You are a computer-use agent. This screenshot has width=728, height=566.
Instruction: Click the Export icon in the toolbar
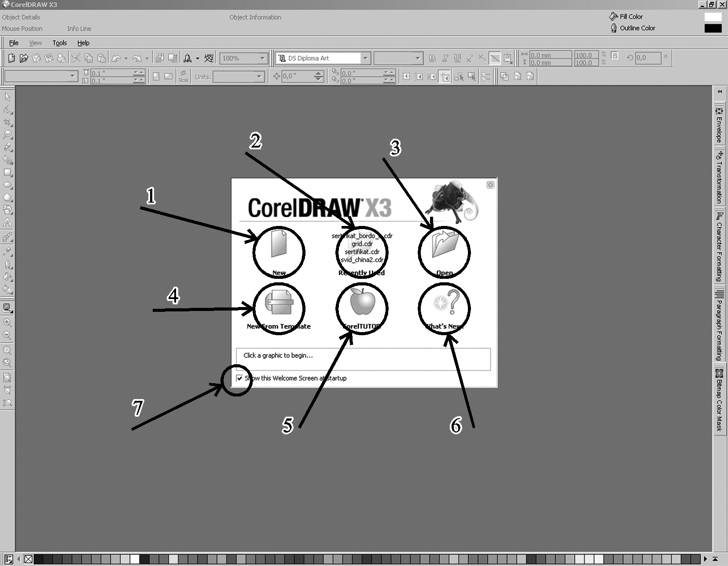pos(173,58)
